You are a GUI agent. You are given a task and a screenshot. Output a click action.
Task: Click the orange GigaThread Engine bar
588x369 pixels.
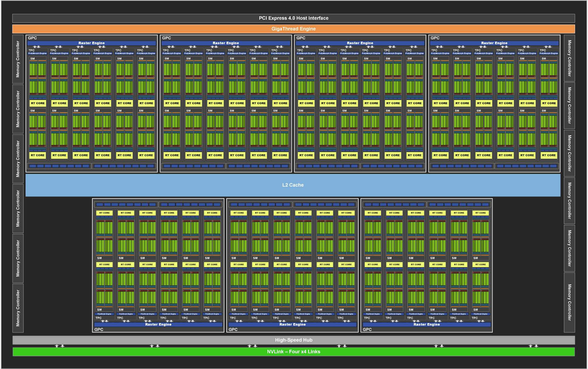pos(294,29)
